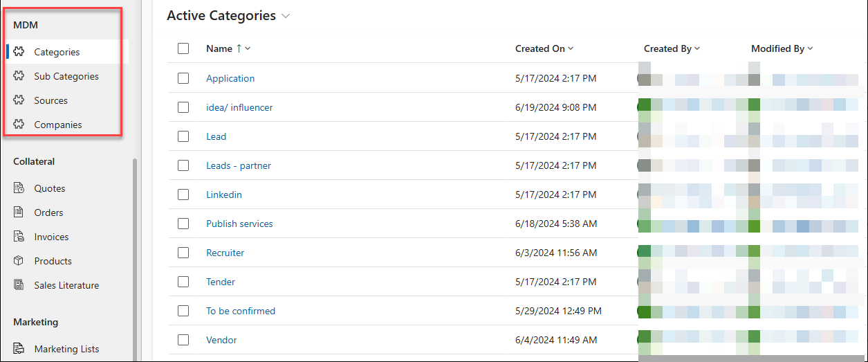This screenshot has width=868, height=362.
Task: Open the To be confirmed category link
Action: coord(241,311)
